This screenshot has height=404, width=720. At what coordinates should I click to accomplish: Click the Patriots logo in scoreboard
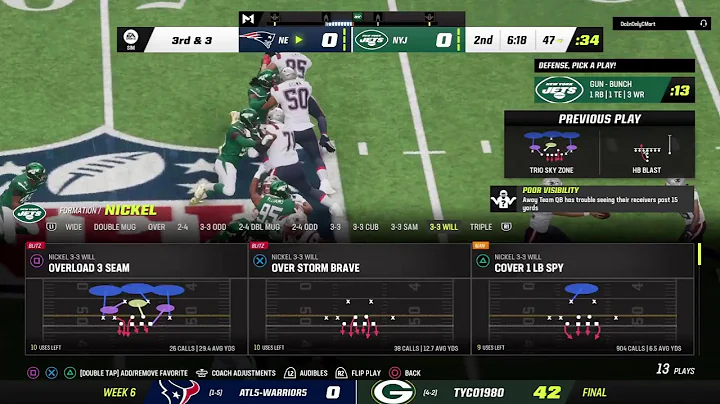coord(258,39)
